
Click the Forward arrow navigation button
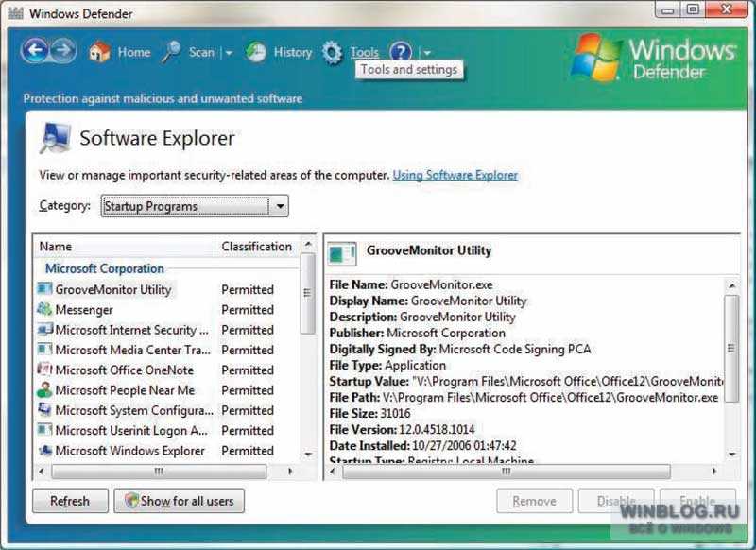[63, 50]
